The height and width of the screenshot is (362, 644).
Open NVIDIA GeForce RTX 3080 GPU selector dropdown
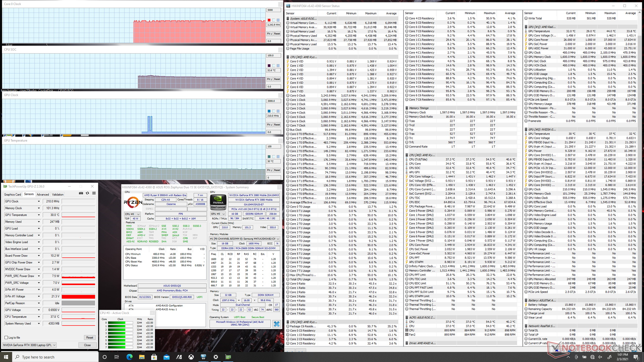pyautogui.click(x=29, y=345)
